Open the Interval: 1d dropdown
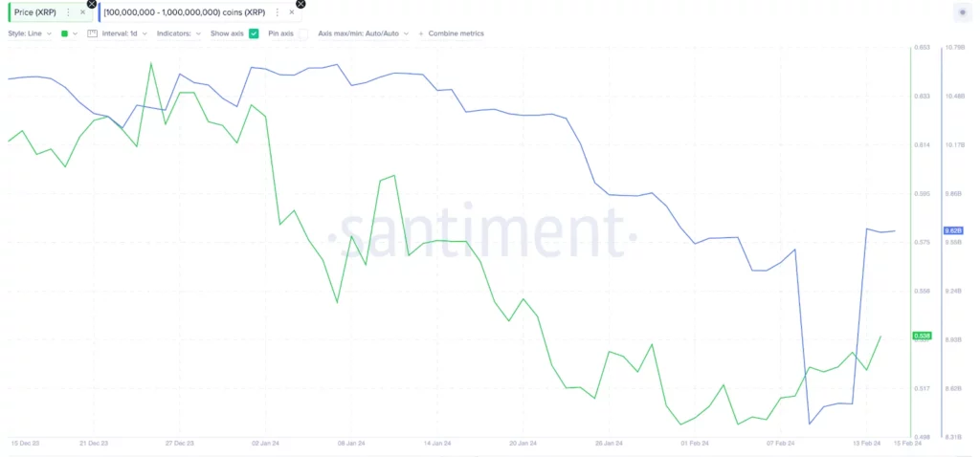Image resolution: width=980 pixels, height=457 pixels. click(x=124, y=33)
